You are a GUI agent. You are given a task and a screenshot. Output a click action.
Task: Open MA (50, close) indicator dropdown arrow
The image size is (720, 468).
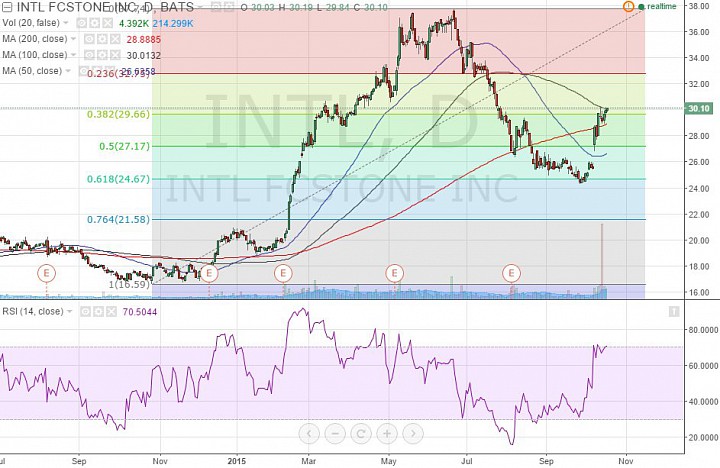(x=68, y=71)
